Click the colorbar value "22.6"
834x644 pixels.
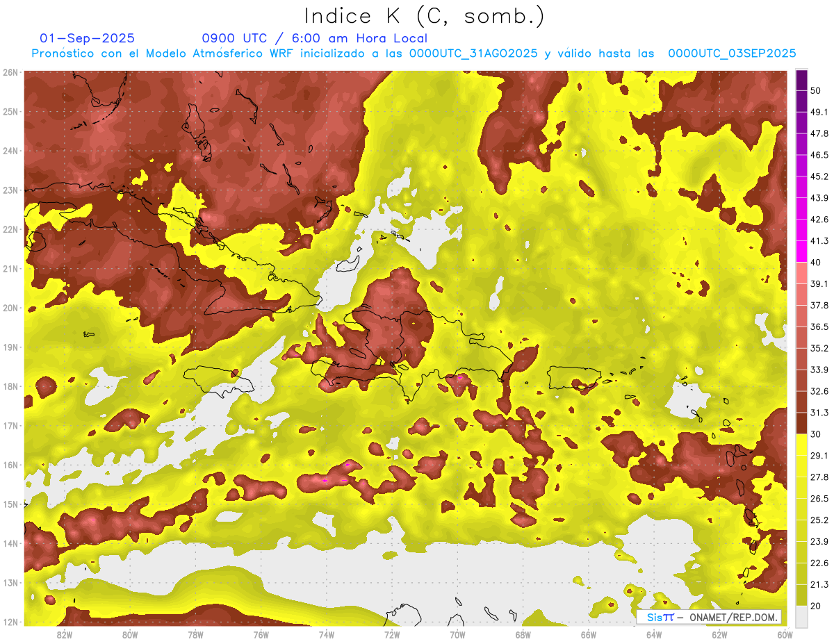tap(819, 563)
